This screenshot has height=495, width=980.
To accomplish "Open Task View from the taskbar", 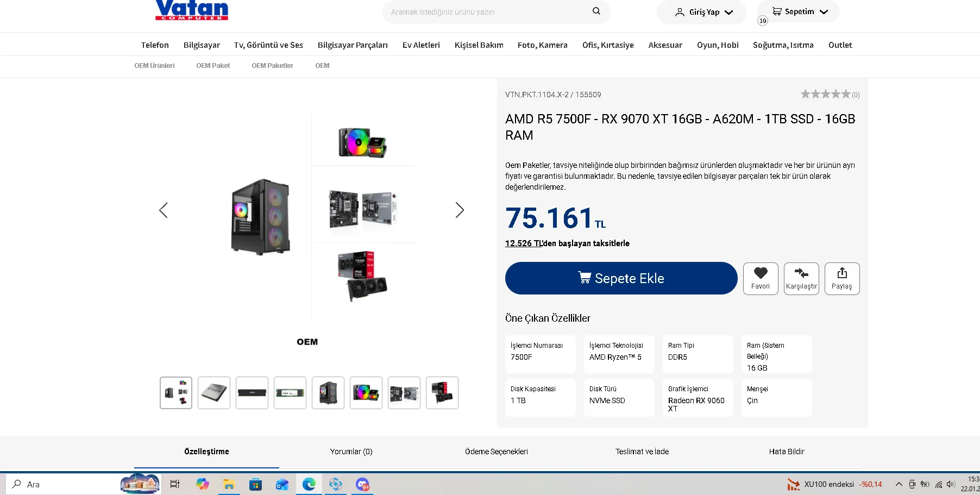I will click(x=175, y=484).
